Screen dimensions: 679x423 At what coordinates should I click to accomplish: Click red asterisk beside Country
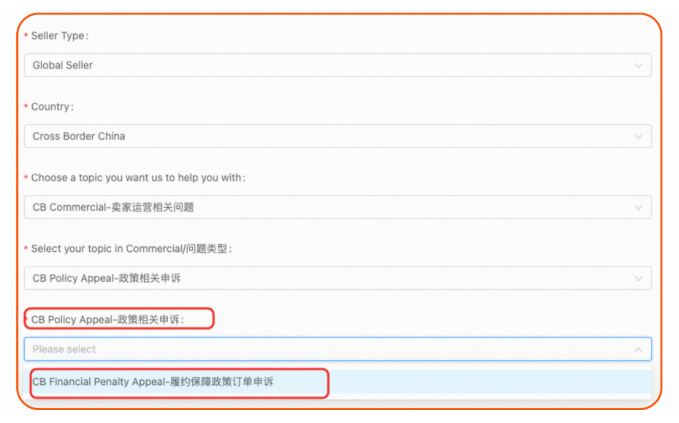pyautogui.click(x=26, y=107)
